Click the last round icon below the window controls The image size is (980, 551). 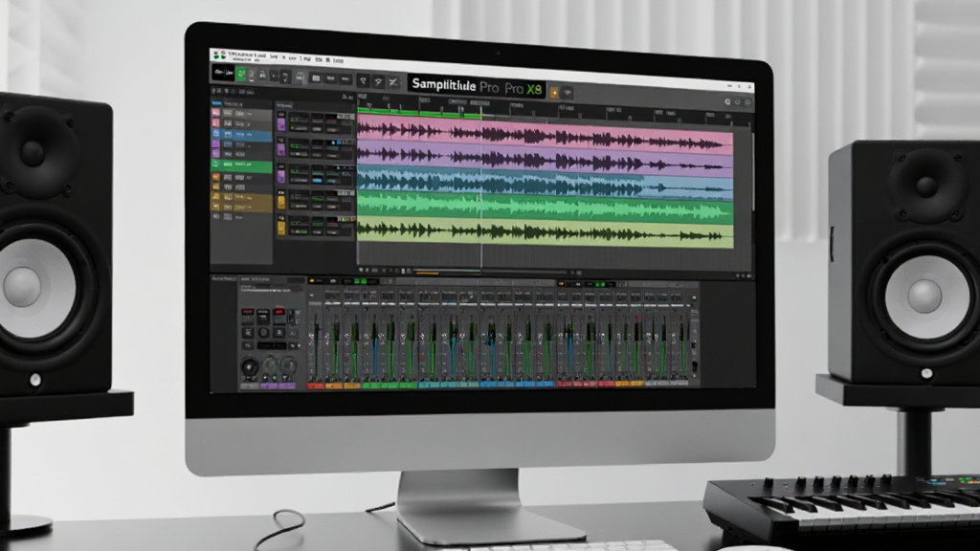748,101
